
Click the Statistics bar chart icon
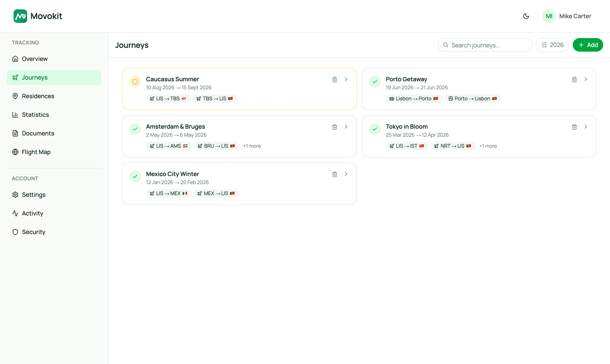click(15, 115)
